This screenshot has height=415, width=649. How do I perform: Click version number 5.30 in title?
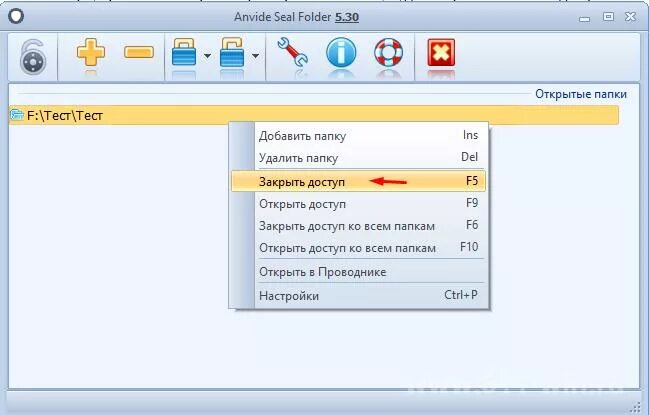tap(347, 17)
